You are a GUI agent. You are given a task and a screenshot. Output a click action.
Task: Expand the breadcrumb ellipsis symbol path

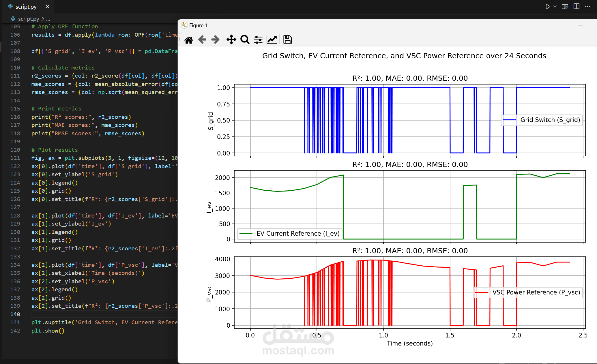[x=48, y=19]
